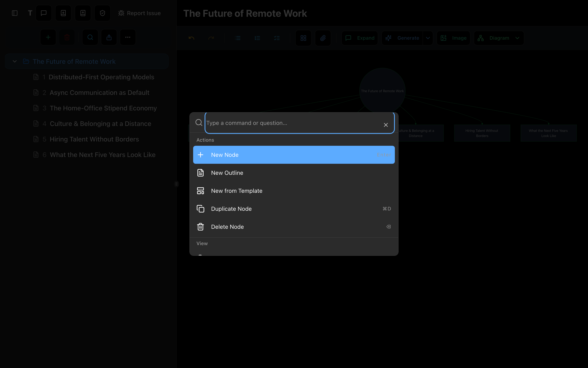This screenshot has height=368, width=588.
Task: Click the Image button
Action: tap(453, 38)
